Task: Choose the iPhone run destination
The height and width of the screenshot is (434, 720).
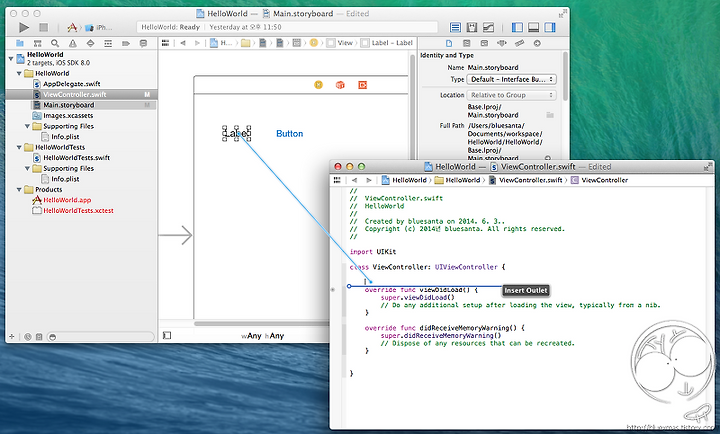Action: pos(99,28)
